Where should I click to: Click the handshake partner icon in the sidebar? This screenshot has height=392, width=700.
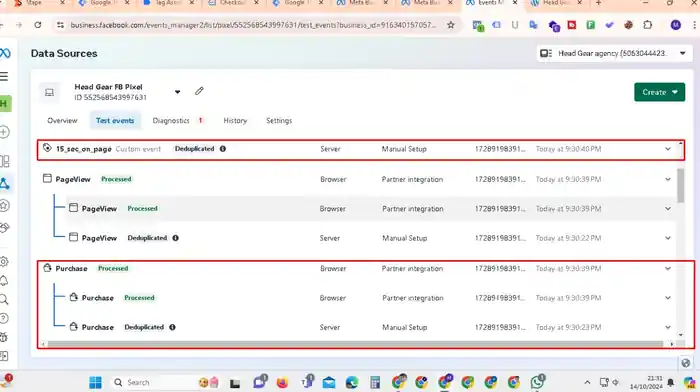click(x=4, y=228)
